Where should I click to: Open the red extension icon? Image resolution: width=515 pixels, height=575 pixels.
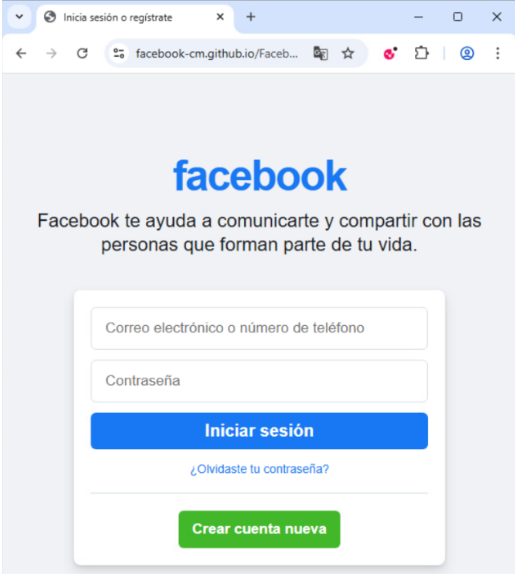pyautogui.click(x=390, y=54)
